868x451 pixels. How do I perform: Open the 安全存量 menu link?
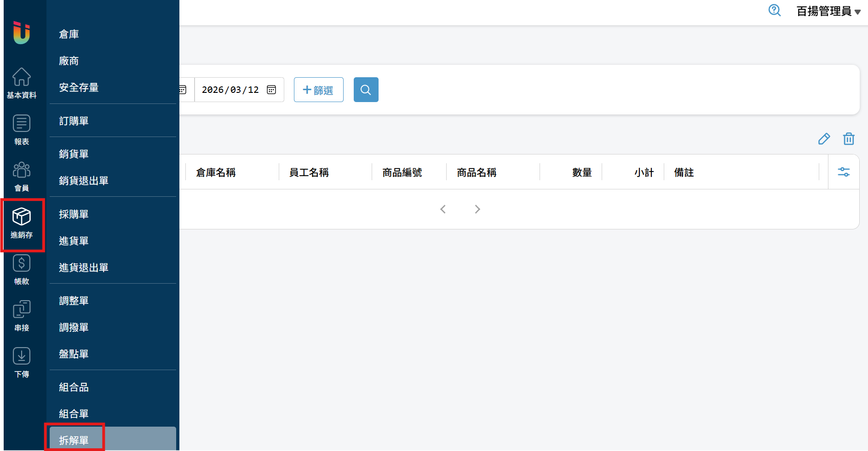pos(79,87)
